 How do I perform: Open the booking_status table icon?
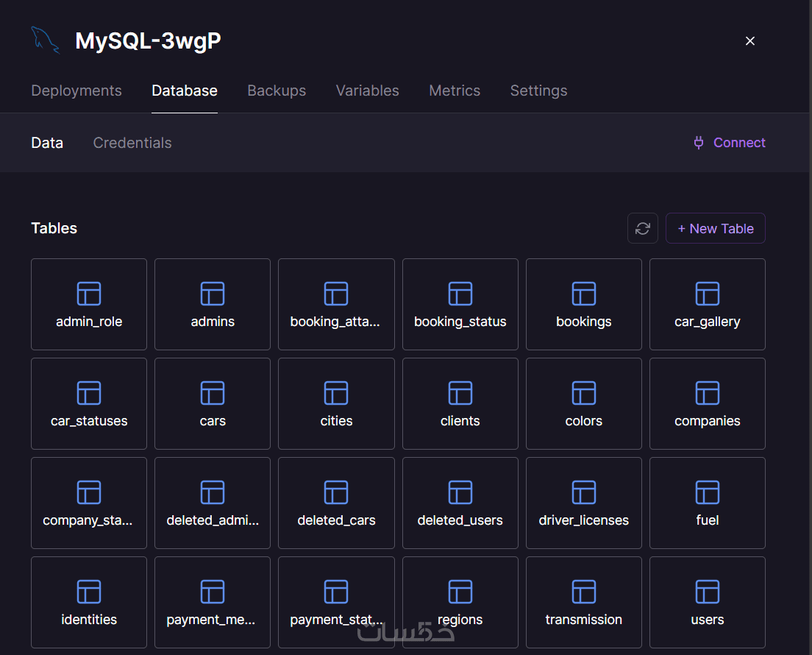(x=460, y=294)
